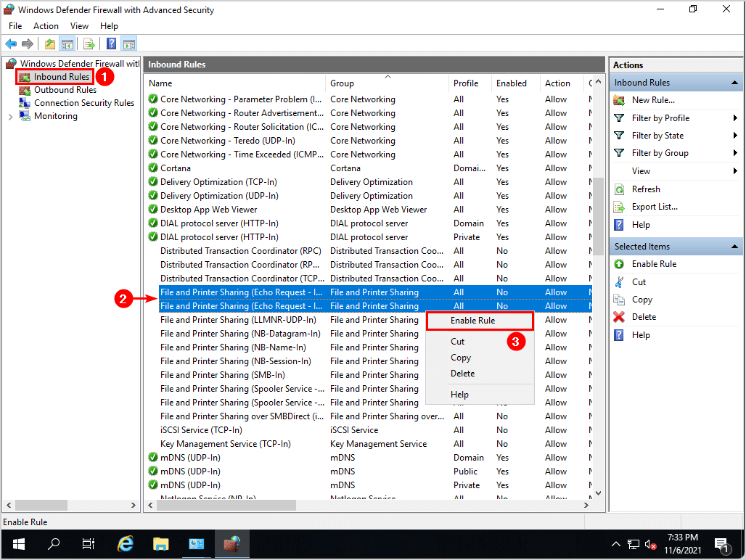Click the Forward arrow toolbar icon
This screenshot has width=746, height=560.
coord(28,44)
